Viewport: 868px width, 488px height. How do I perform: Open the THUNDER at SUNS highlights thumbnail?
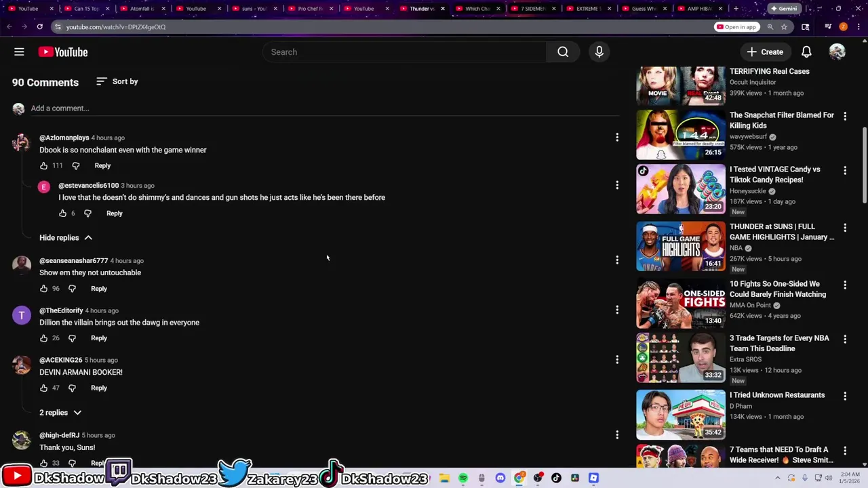click(681, 246)
